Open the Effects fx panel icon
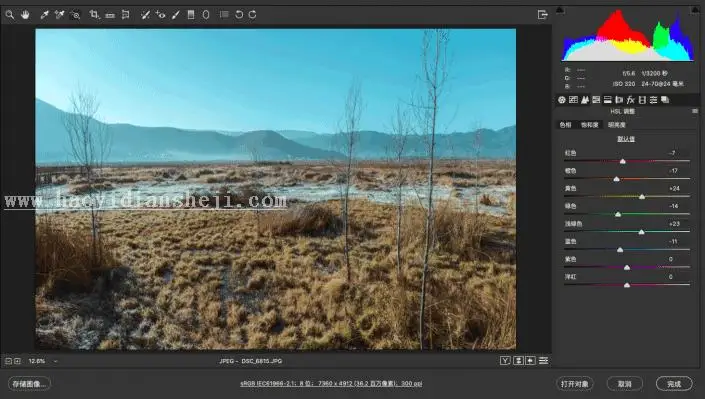This screenshot has height=399, width=705. [x=630, y=100]
